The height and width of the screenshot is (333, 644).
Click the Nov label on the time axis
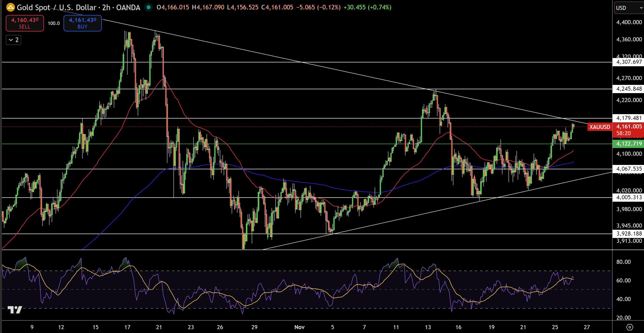click(299, 327)
